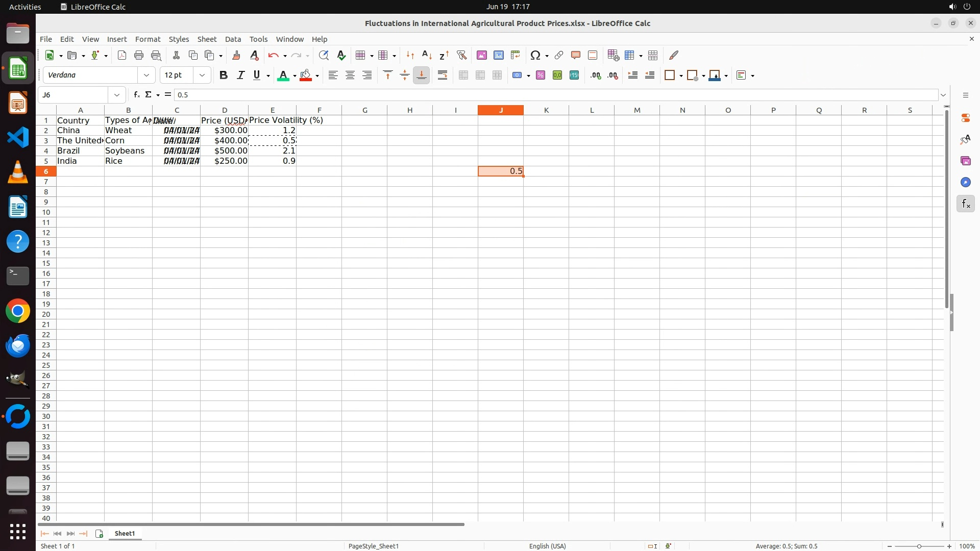Open the Functions sidebar panel
The image size is (980, 551).
coord(965,204)
